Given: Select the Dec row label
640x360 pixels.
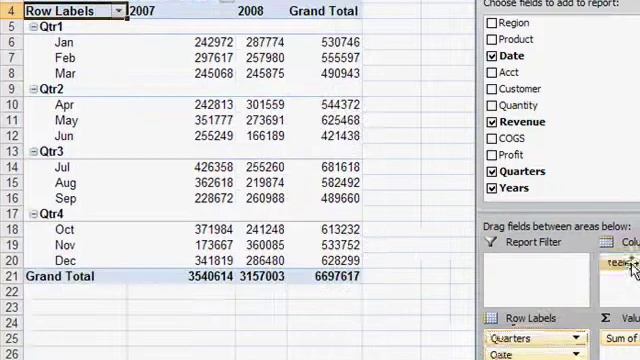Looking at the screenshot, I should click(x=65, y=261).
